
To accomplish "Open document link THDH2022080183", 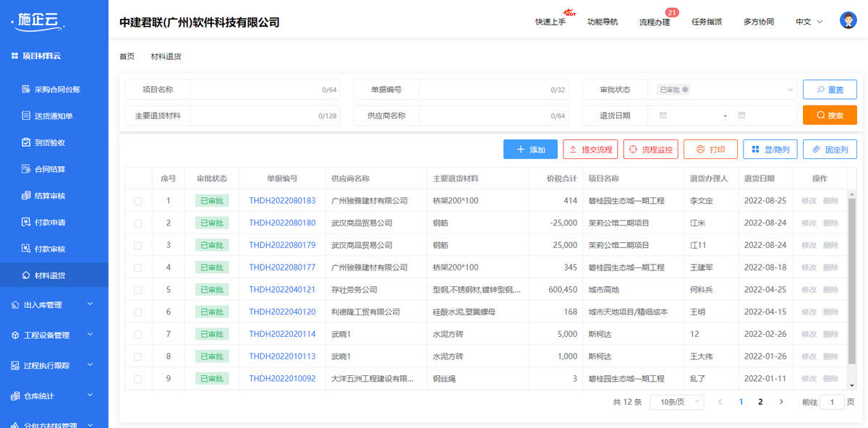I will click(282, 201).
